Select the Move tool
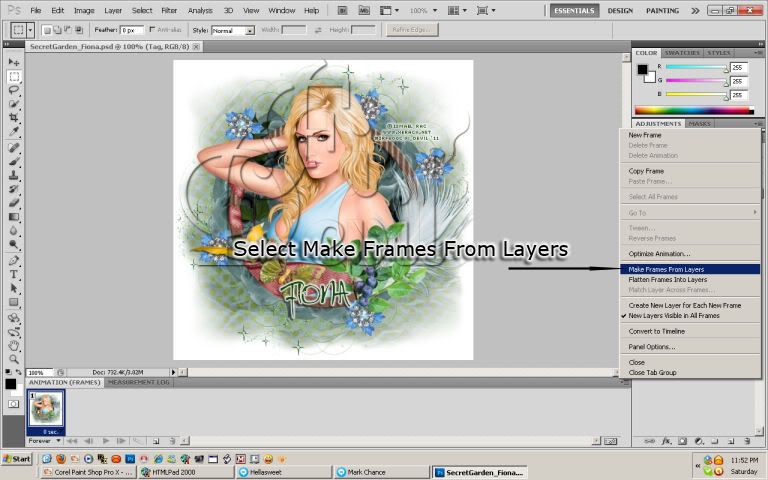This screenshot has width=768, height=480. click(14, 62)
